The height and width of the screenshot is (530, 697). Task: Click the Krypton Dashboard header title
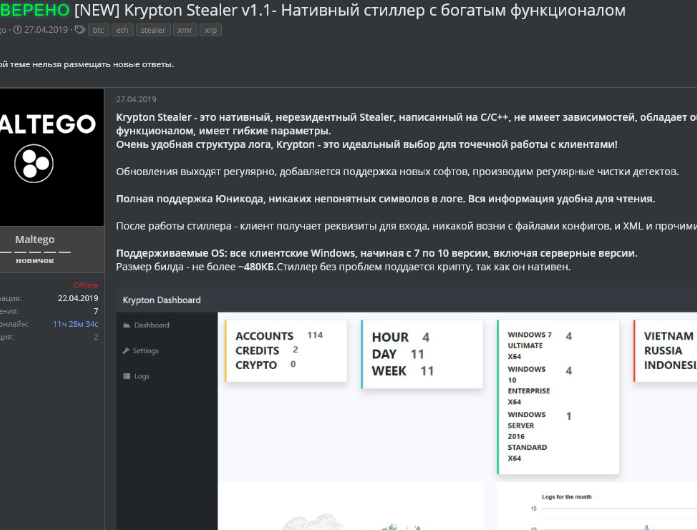click(x=161, y=300)
